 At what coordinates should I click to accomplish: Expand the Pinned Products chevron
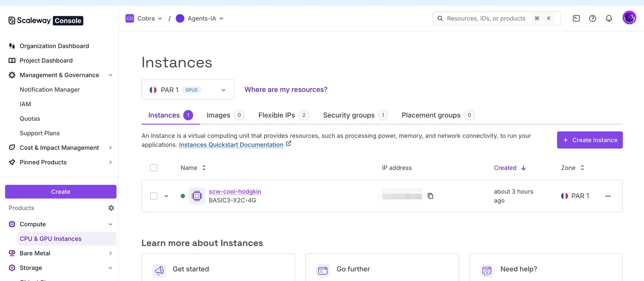(111, 162)
